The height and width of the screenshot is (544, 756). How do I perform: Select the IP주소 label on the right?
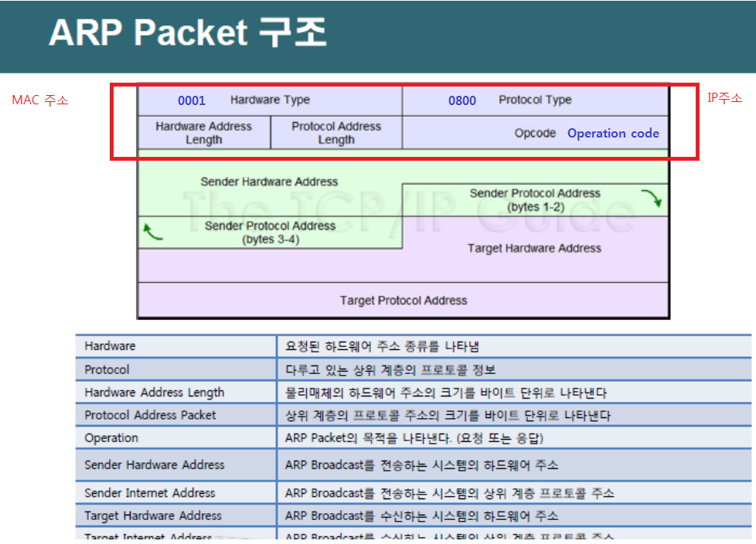[725, 98]
